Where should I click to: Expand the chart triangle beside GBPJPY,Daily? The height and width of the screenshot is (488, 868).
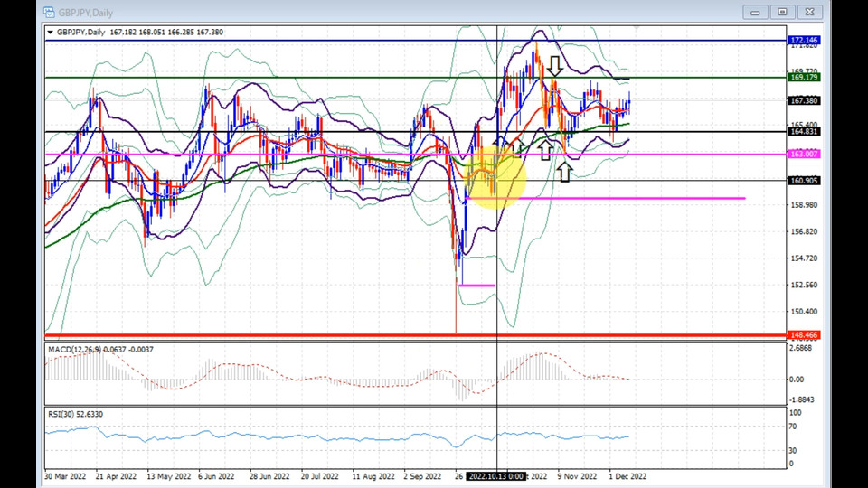(x=51, y=33)
